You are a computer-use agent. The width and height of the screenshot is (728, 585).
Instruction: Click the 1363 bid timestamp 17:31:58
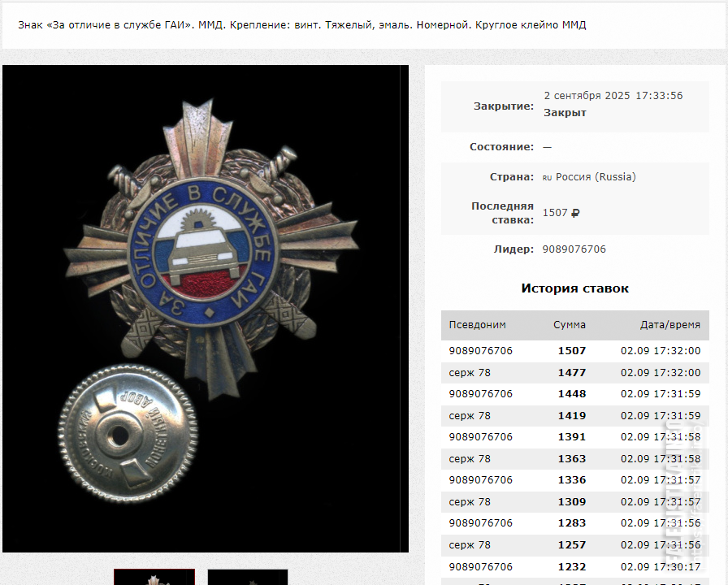click(660, 459)
